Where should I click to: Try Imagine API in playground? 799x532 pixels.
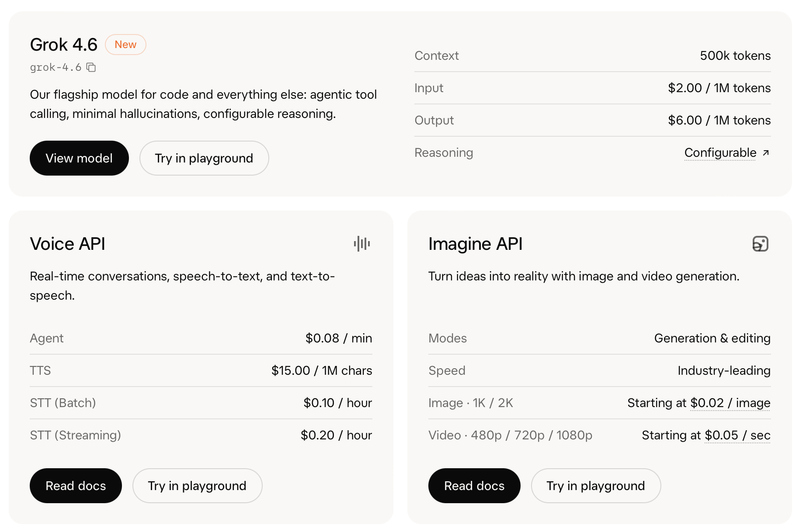click(596, 486)
